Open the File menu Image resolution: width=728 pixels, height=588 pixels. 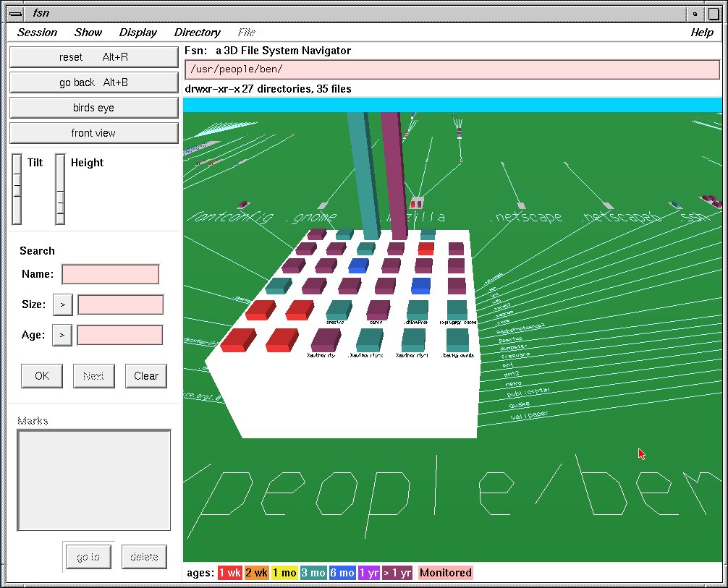pos(247,33)
